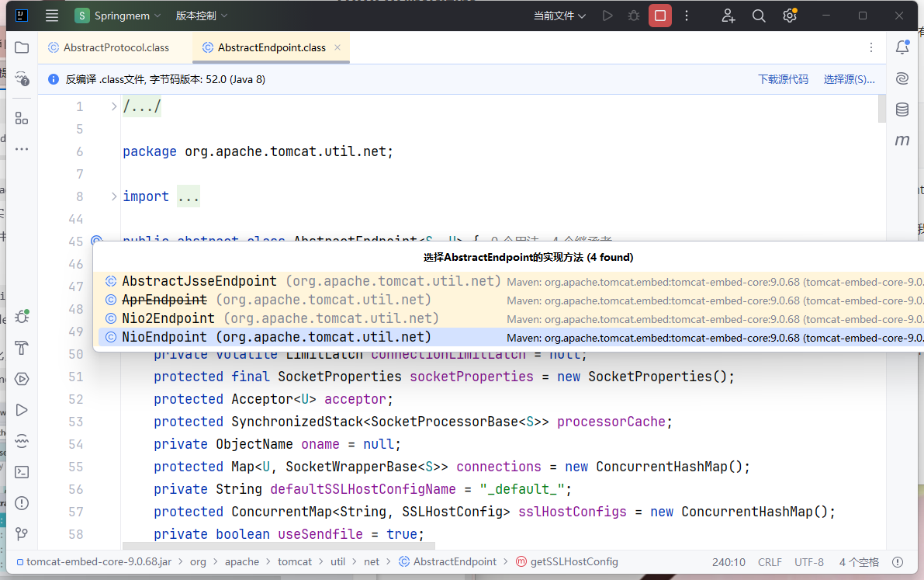Open the 当前文件 run configuration dropdown
The width and height of the screenshot is (924, 580).
coord(559,16)
